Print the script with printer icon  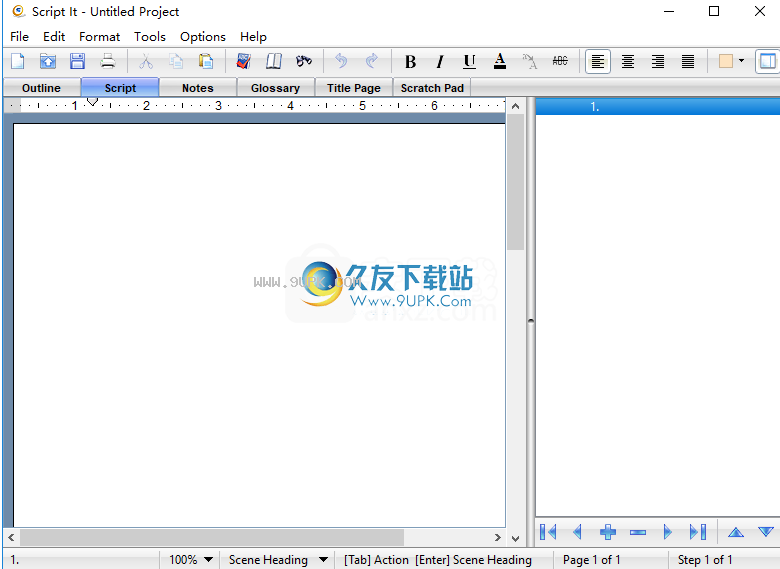(107, 62)
